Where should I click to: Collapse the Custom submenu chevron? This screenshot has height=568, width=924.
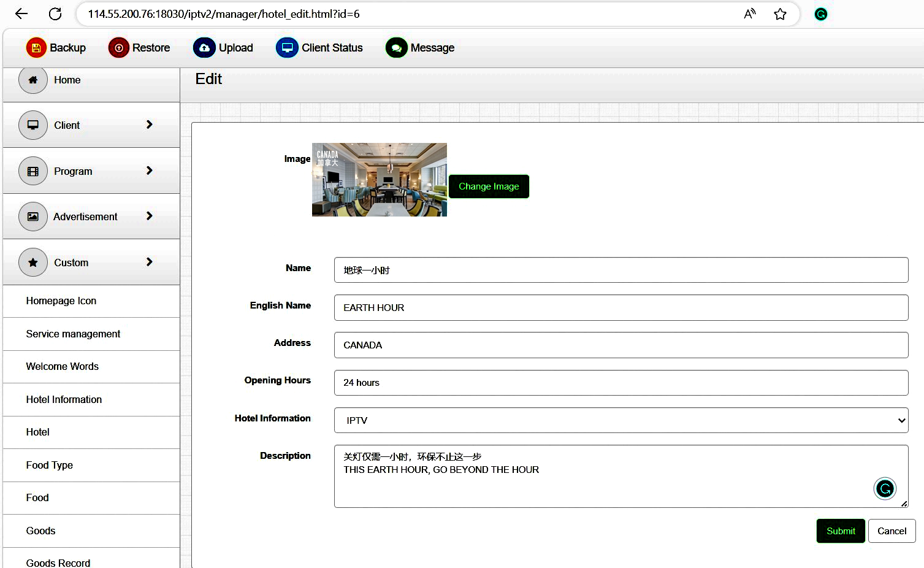(149, 262)
